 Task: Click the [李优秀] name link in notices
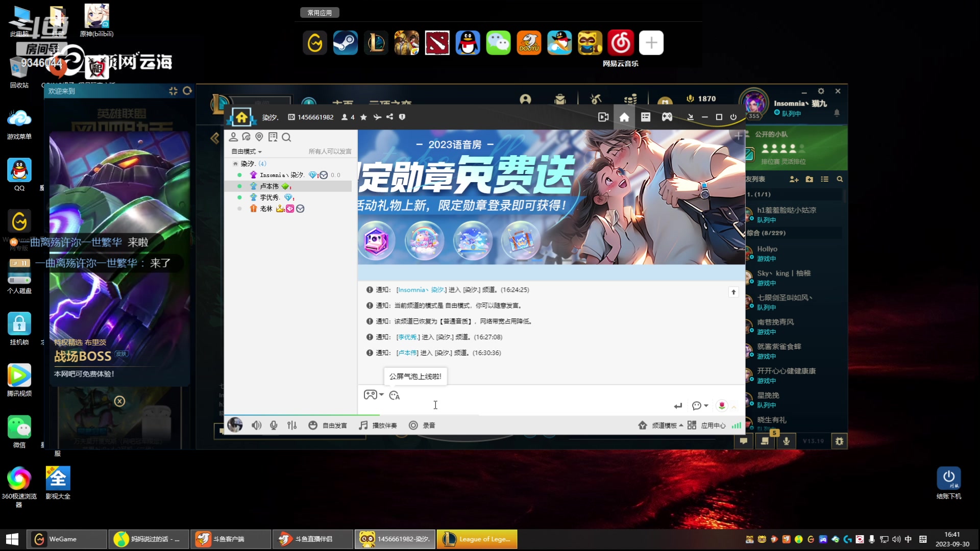(408, 337)
